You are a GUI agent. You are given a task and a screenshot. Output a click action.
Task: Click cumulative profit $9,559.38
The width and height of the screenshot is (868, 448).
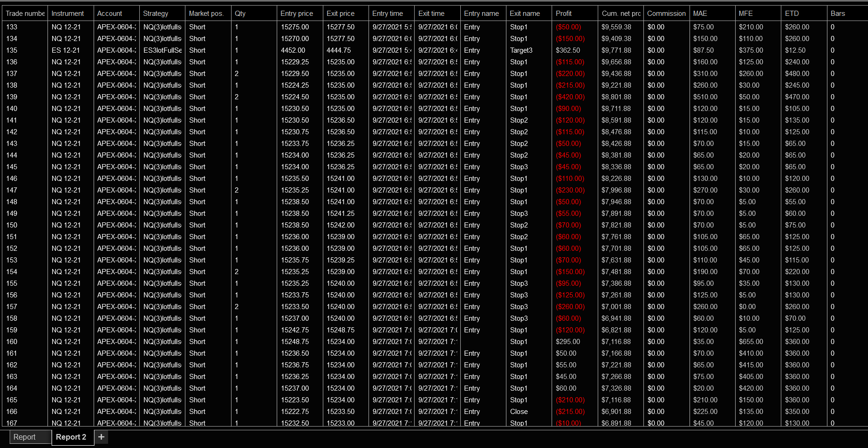(x=616, y=27)
